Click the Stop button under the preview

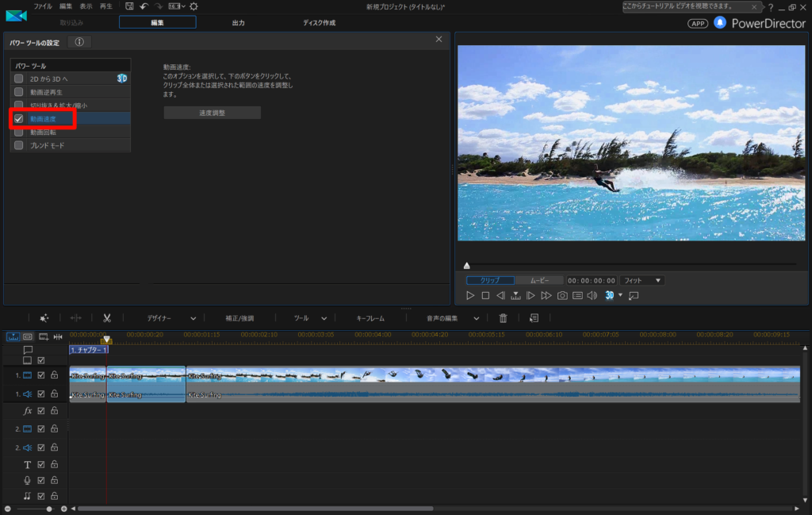pos(485,296)
